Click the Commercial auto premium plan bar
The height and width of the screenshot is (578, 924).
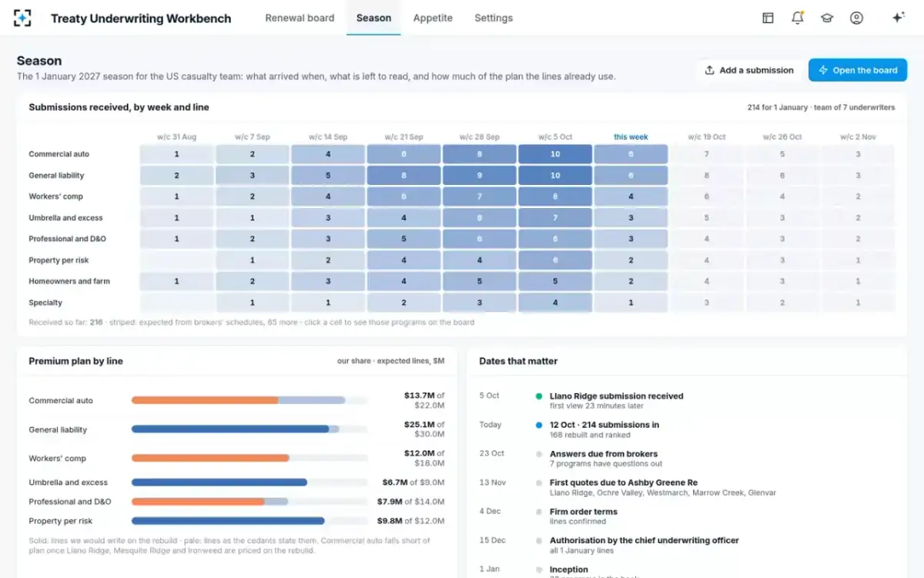tap(249, 401)
